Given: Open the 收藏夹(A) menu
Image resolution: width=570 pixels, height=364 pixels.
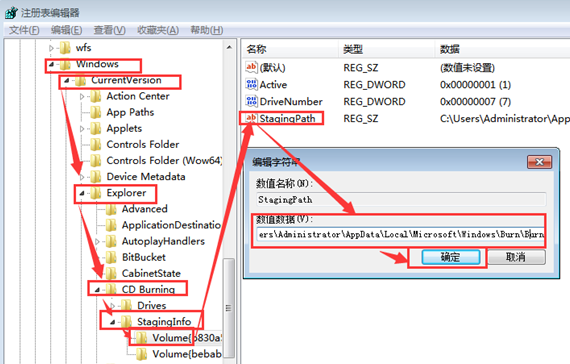Looking at the screenshot, I should click(x=158, y=30).
